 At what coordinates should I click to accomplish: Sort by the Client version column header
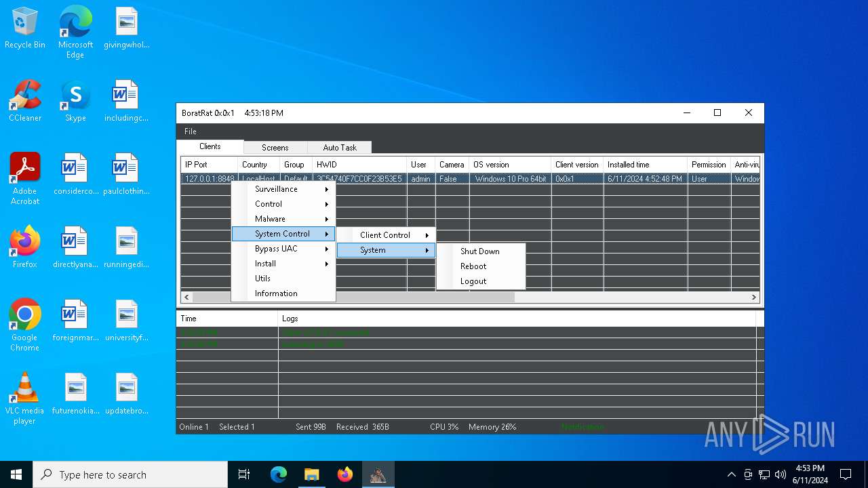click(577, 165)
